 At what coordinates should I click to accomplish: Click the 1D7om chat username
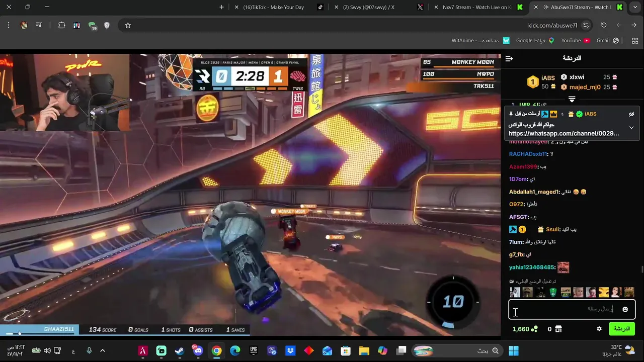[x=518, y=179]
